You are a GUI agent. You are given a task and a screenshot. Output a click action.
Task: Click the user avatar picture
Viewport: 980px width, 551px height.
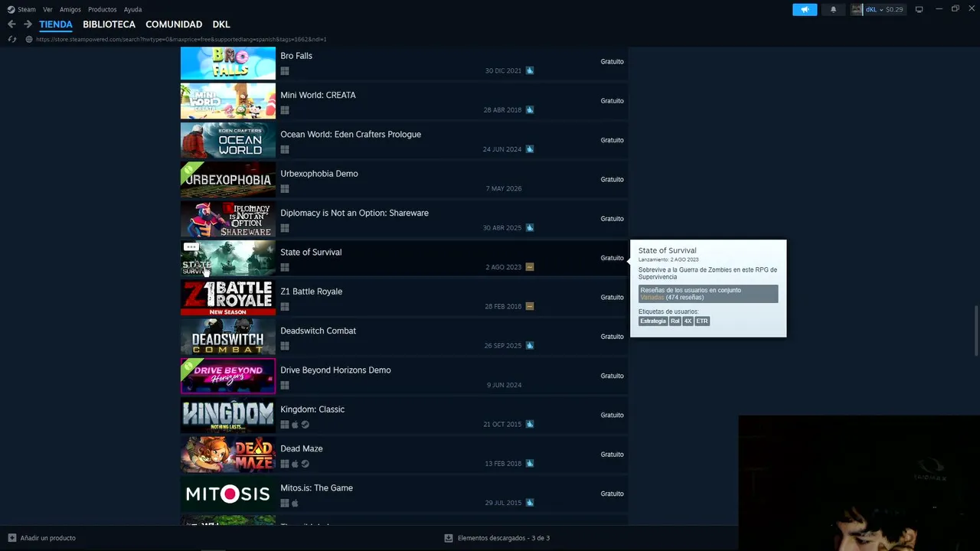pyautogui.click(x=857, y=9)
